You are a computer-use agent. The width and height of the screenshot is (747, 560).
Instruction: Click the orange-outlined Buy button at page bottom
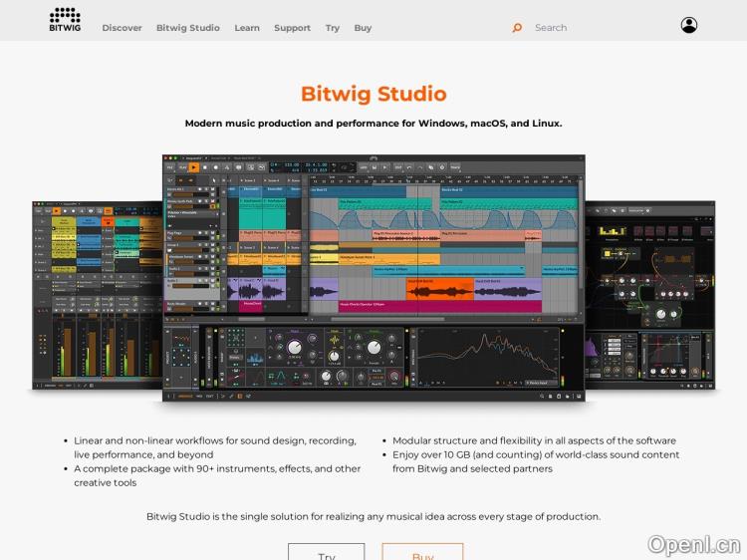click(x=422, y=552)
